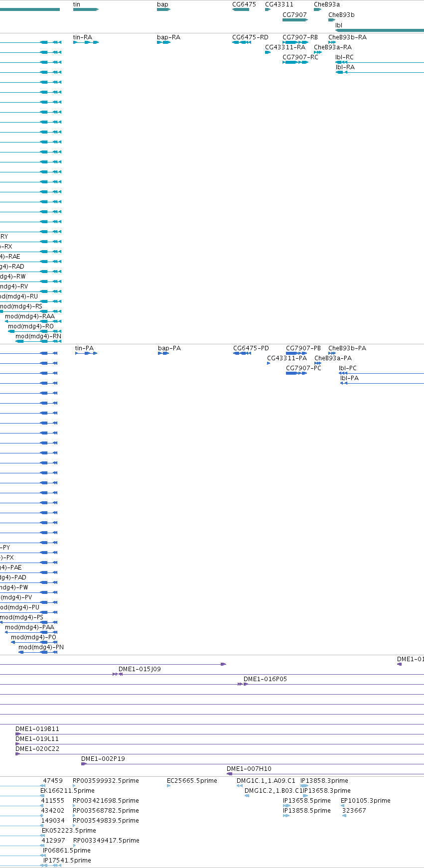Click the CG6475 gene label
The height and width of the screenshot is (868, 424).
click(244, 4)
